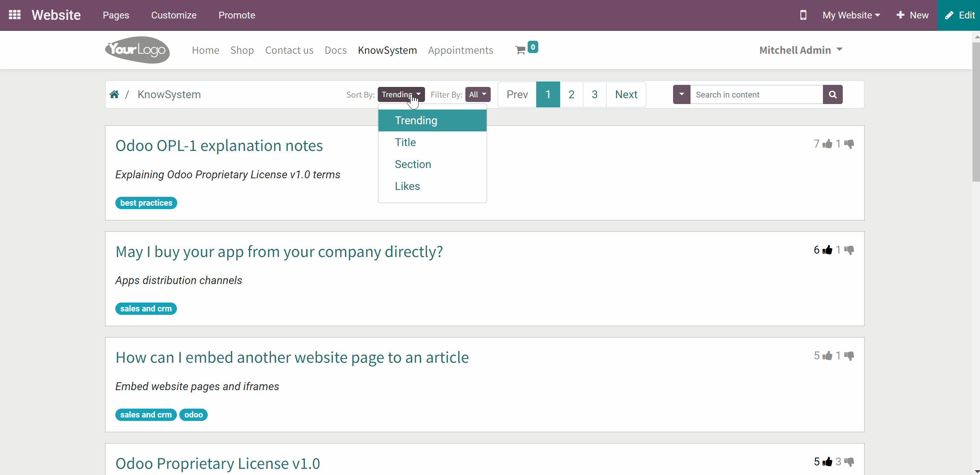Click the odoo tag
The height and width of the screenshot is (475, 980).
click(193, 415)
